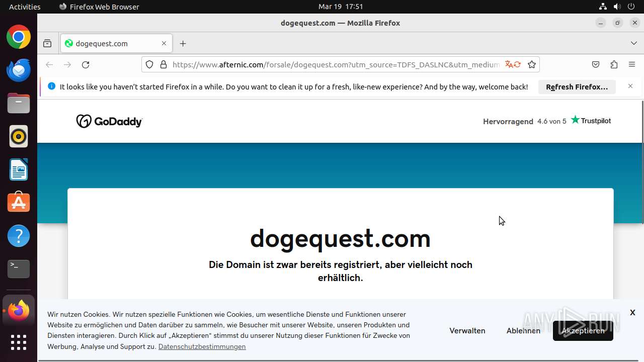Open Rhythmbox music player

pyautogui.click(x=19, y=136)
